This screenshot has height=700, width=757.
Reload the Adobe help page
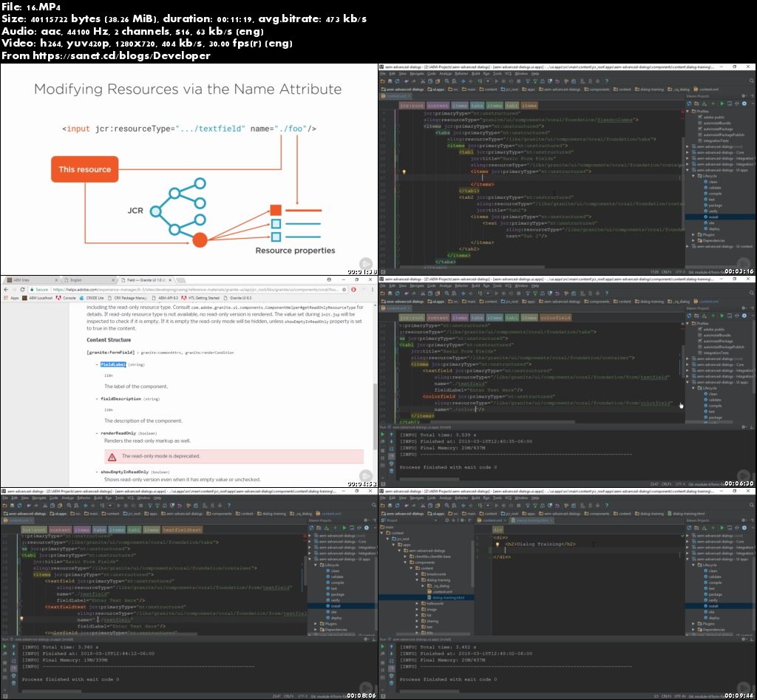click(22, 290)
